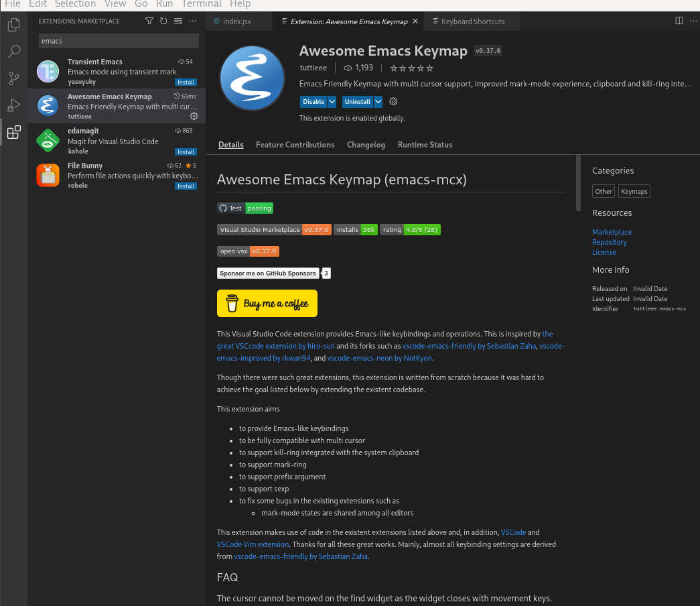Click the Other category tag
The width and height of the screenshot is (700, 606).
[603, 191]
